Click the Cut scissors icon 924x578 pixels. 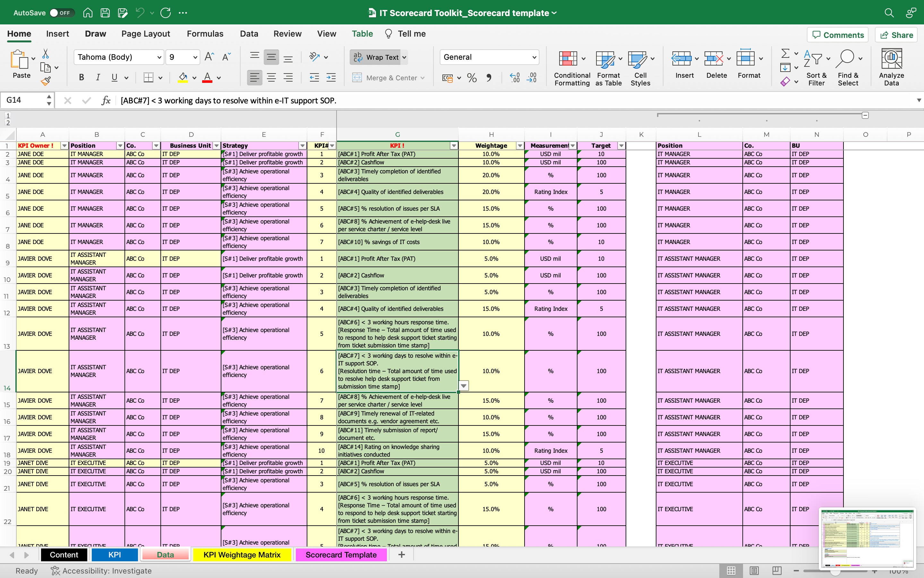pos(46,54)
